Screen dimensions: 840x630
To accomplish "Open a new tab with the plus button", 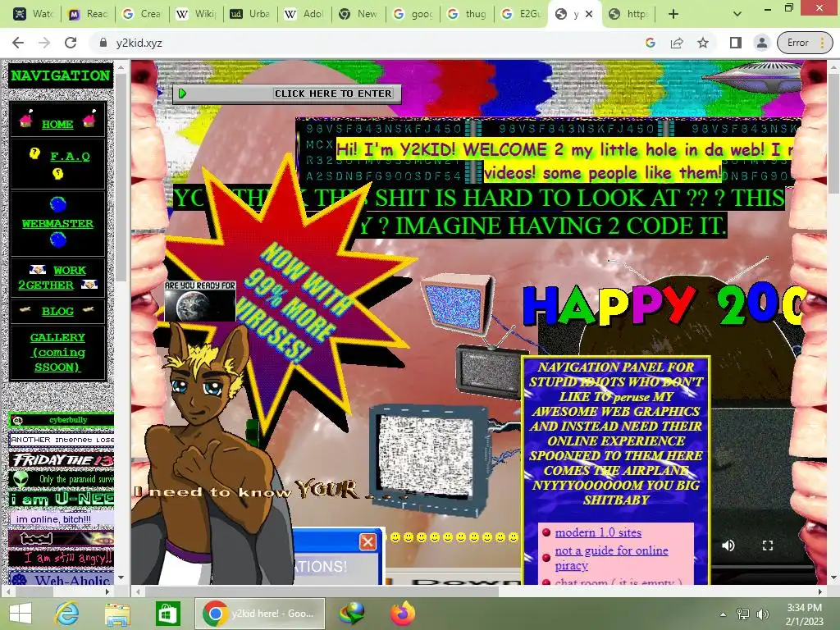I will [673, 14].
